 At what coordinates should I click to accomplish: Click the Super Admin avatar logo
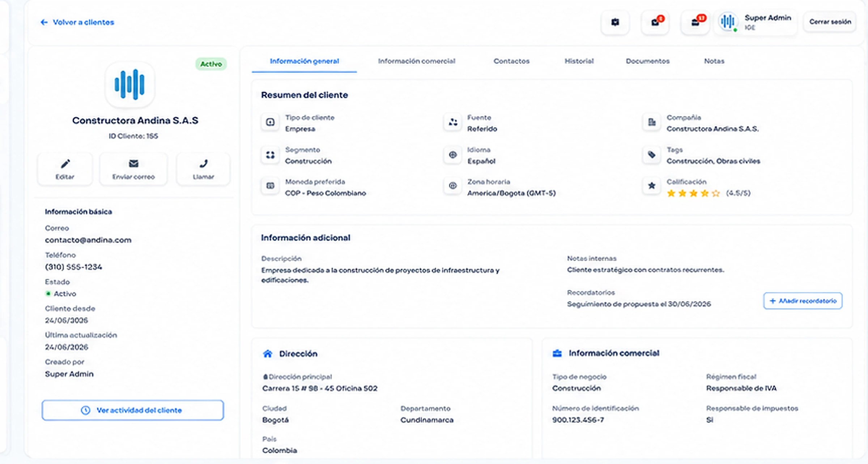pos(728,22)
